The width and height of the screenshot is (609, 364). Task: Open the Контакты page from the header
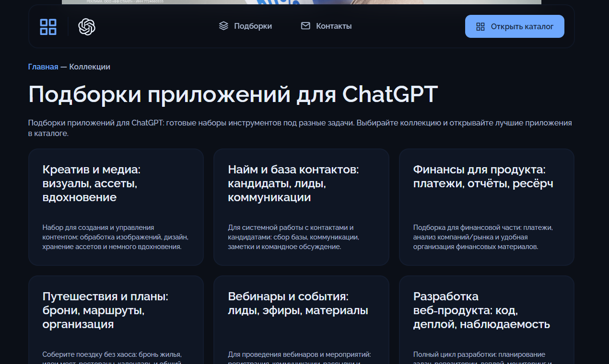pyautogui.click(x=333, y=26)
